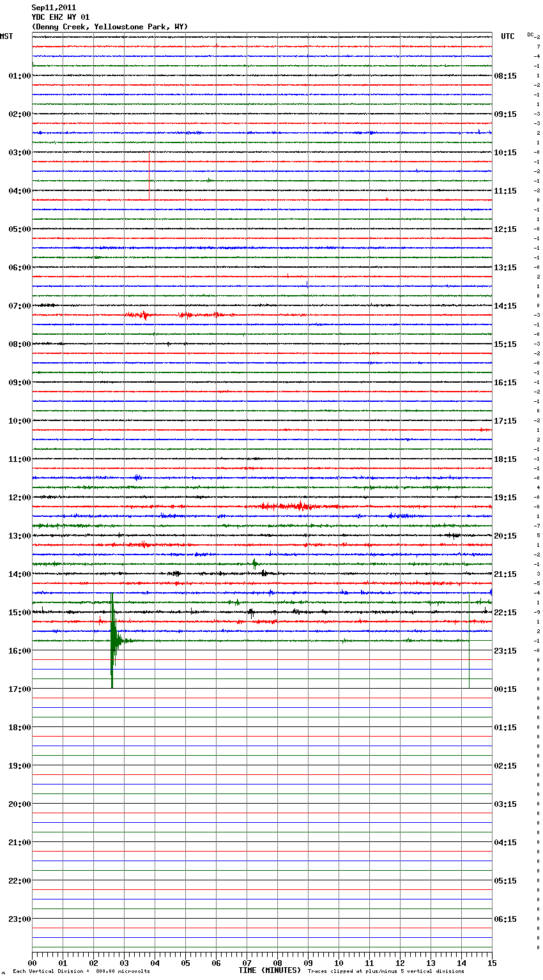The width and height of the screenshot is (543, 980).
Task: Click UTC time label '03:15'
Action: point(505,804)
